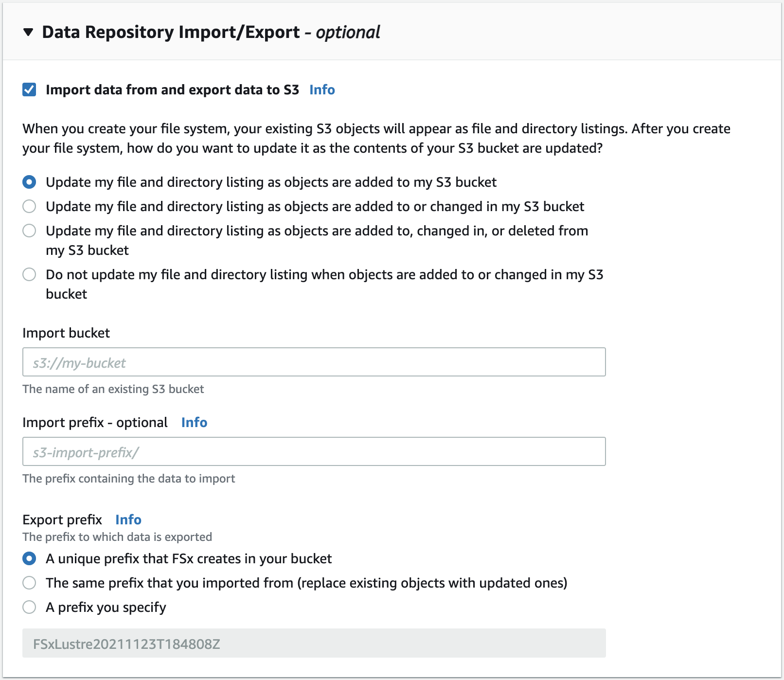Click the filled radio circle for the first update option
This screenshot has height=680, width=784.
click(29, 182)
